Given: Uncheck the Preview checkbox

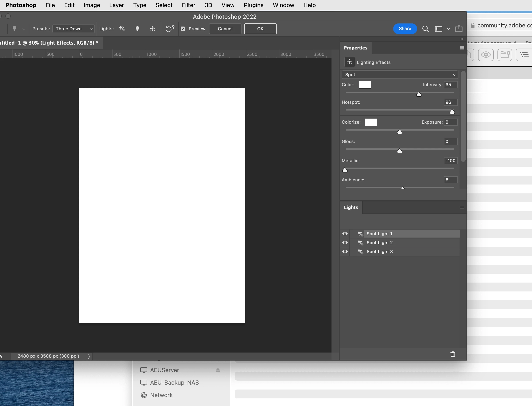Looking at the screenshot, I should pyautogui.click(x=183, y=29).
